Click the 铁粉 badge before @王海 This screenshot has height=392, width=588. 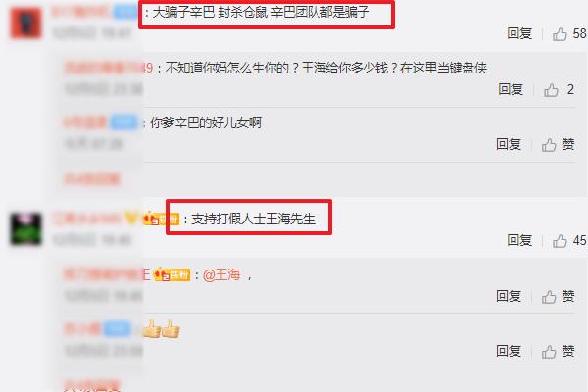172,275
